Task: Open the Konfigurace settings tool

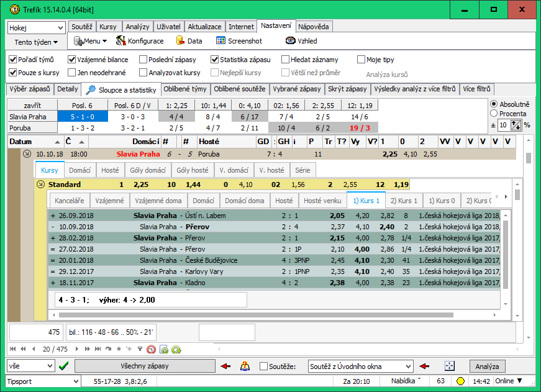Action: pos(140,41)
